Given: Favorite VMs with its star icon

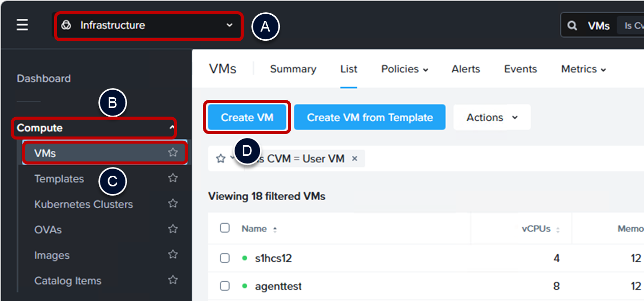Looking at the screenshot, I should (x=173, y=152).
